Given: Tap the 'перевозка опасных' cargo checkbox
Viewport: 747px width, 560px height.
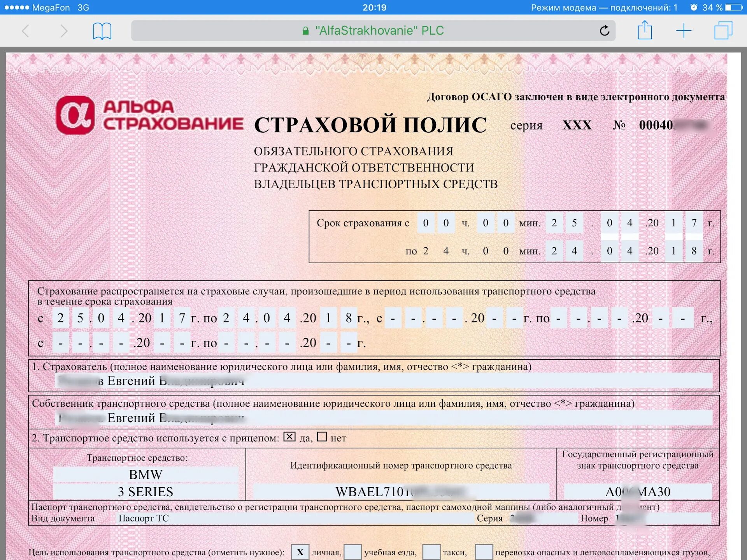Looking at the screenshot, I should point(484,552).
